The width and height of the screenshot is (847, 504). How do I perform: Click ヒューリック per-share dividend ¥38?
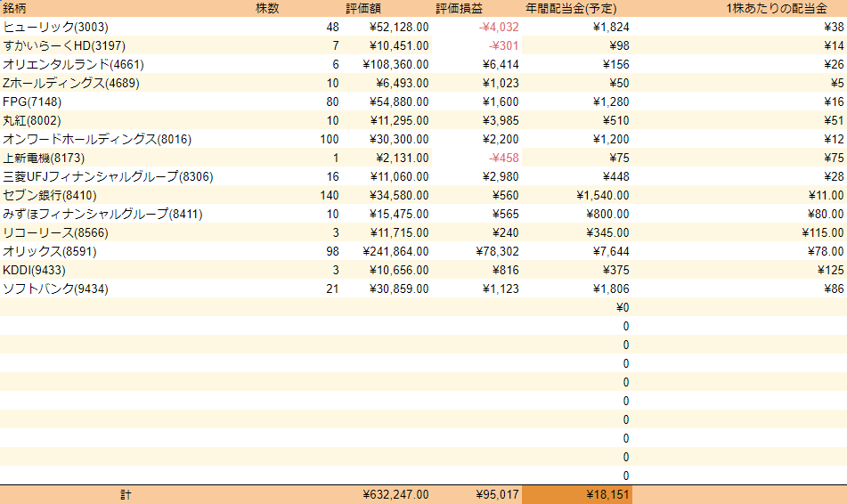tap(834, 27)
